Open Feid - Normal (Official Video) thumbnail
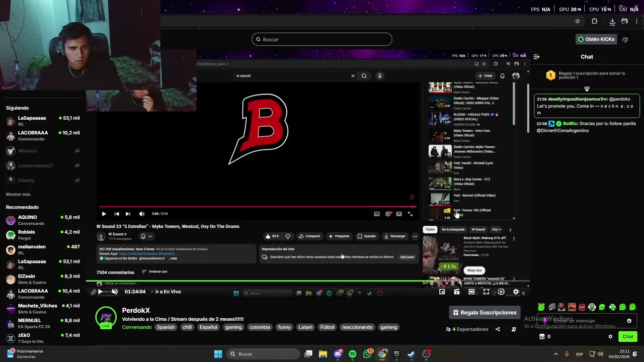This screenshot has height=362, width=644. click(x=440, y=199)
